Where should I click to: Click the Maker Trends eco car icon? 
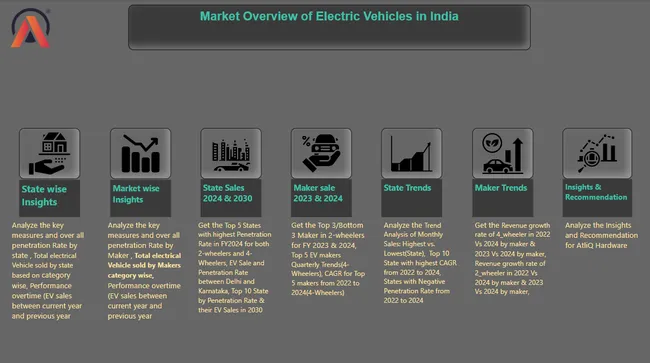(502, 153)
